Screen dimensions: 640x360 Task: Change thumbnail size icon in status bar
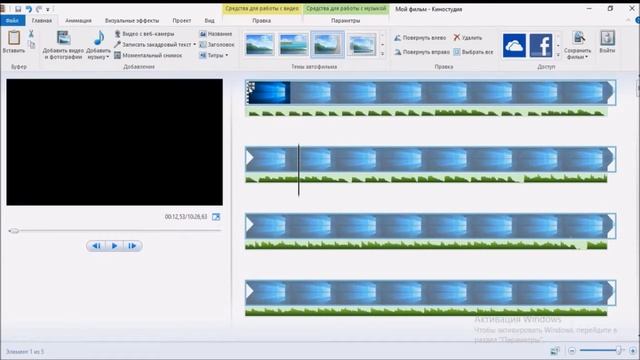[x=555, y=351]
